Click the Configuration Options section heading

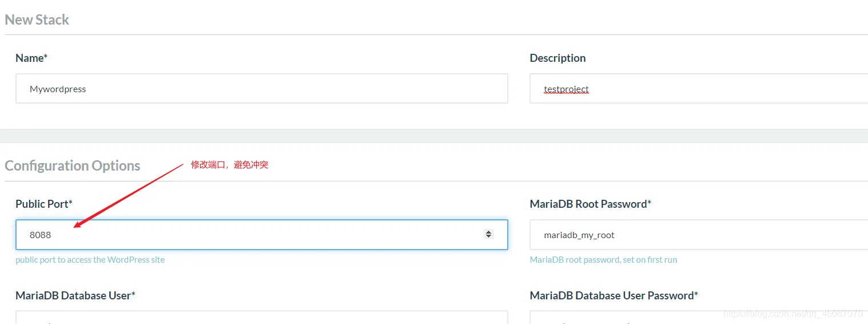(72, 165)
